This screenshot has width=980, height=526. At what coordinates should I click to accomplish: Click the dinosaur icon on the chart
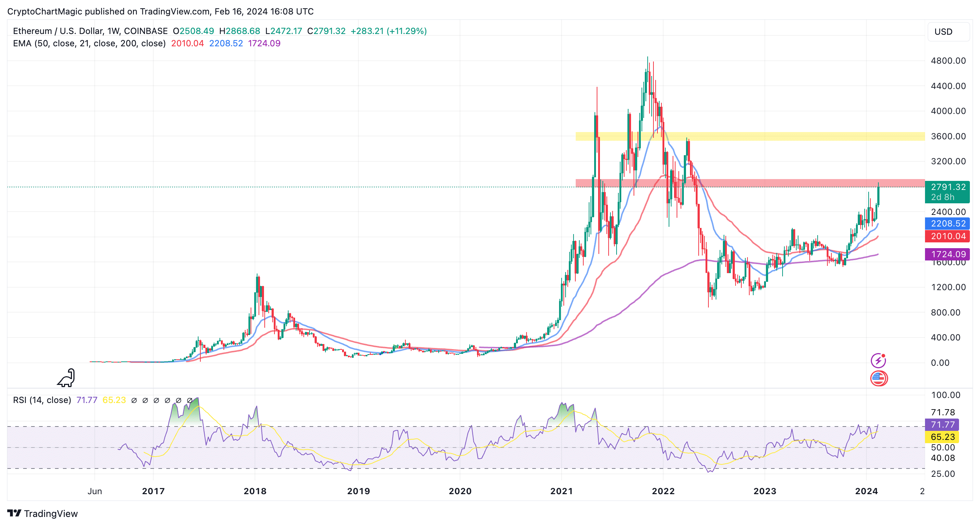point(66,378)
